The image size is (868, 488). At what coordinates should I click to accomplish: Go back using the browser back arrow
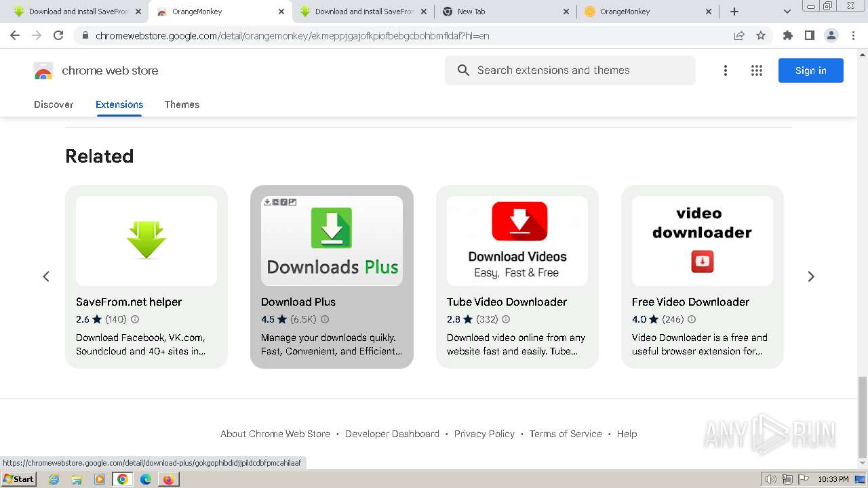point(15,35)
